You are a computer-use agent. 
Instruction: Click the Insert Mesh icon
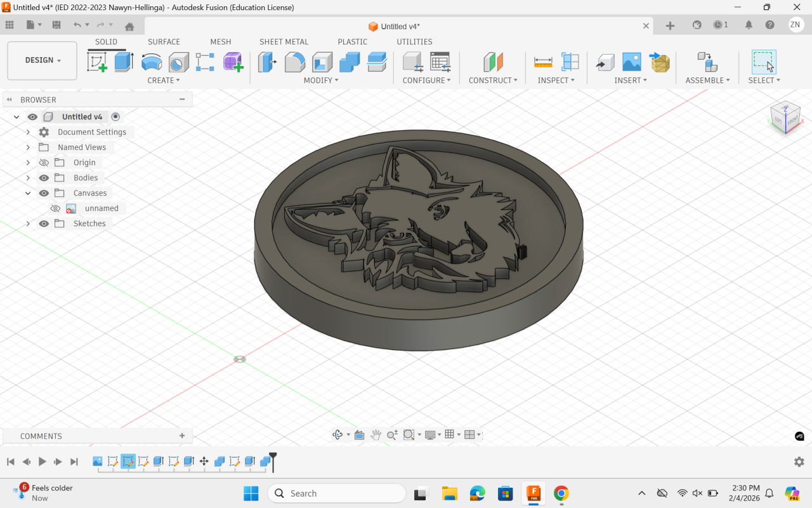(660, 62)
